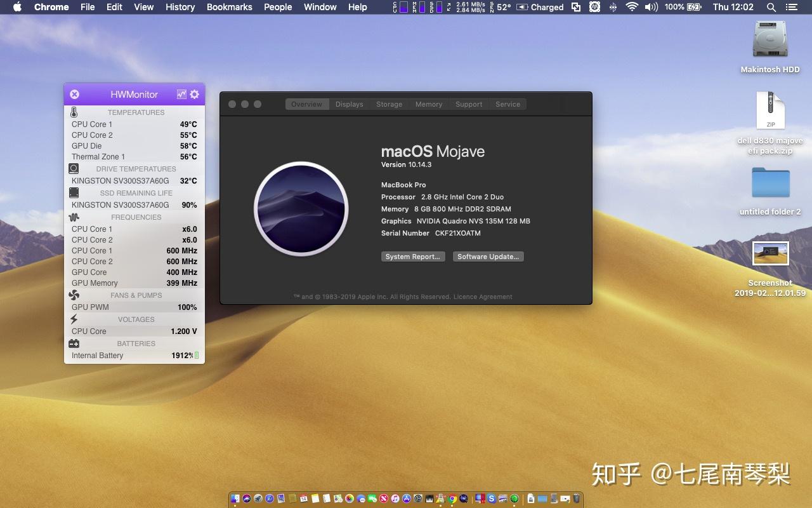Image resolution: width=812 pixels, height=508 pixels.
Task: Open the Makintosh HDD drive icon
Action: coord(770,39)
